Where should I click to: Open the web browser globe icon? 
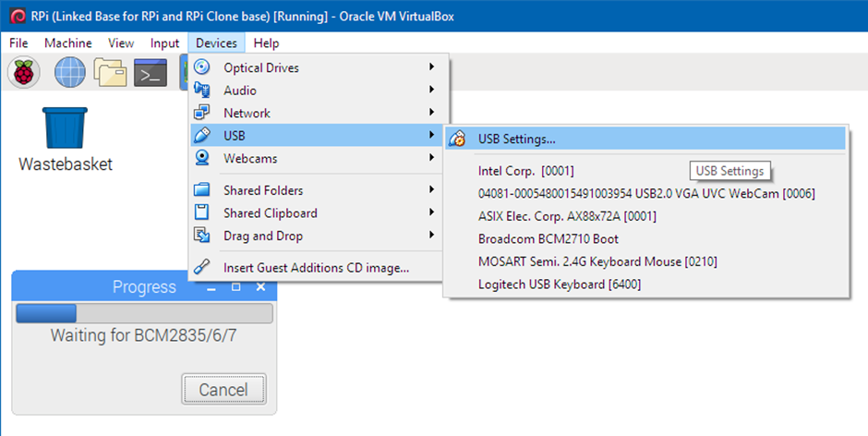69,72
